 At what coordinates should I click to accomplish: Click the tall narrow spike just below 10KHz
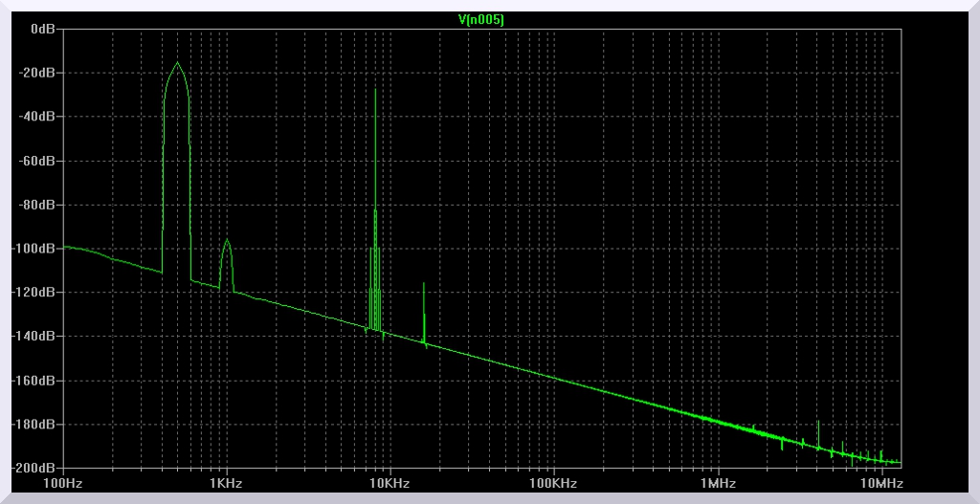pos(375,91)
